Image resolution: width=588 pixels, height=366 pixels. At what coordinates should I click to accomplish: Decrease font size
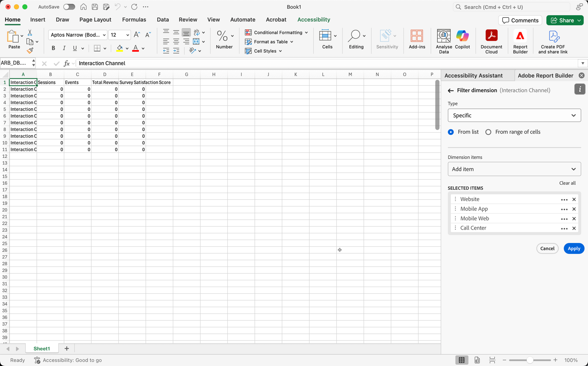tap(148, 35)
